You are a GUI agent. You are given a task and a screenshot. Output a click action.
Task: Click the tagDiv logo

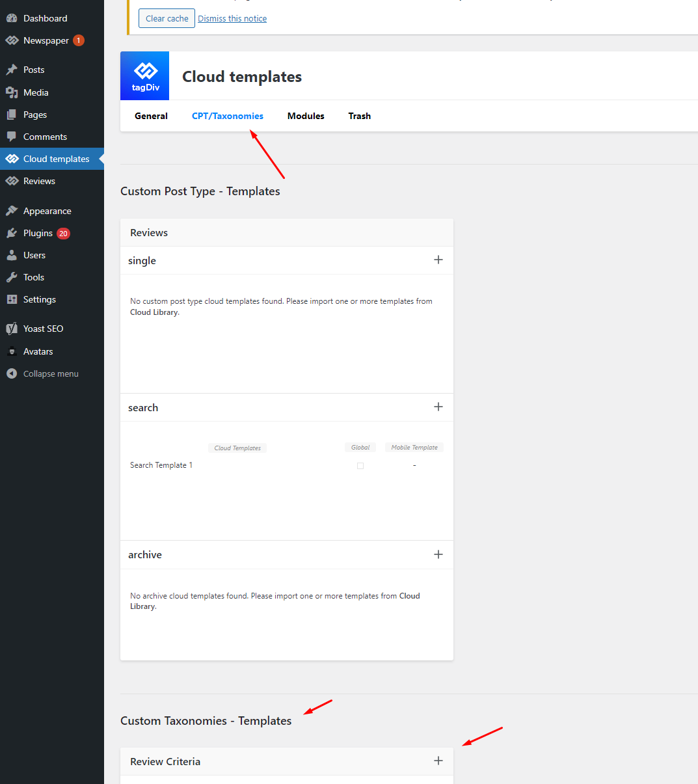[x=144, y=75]
